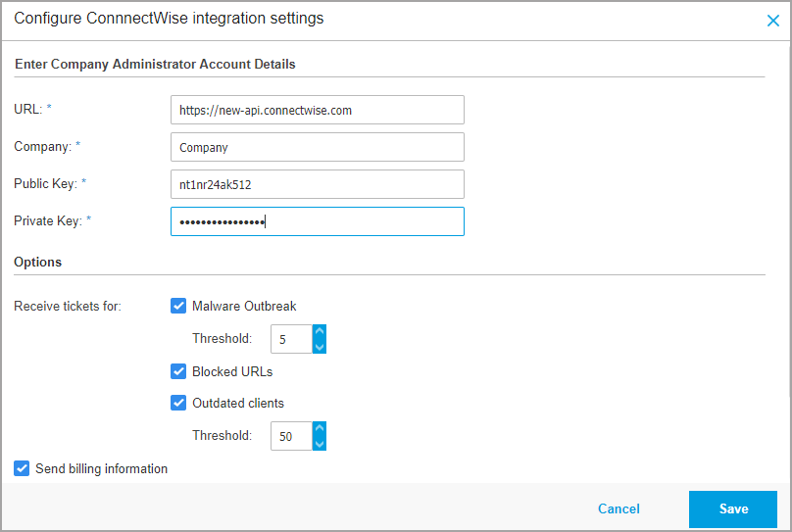Click the Malware Outbreak threshold number box
Viewport: 792px width, 532px height.
291,340
